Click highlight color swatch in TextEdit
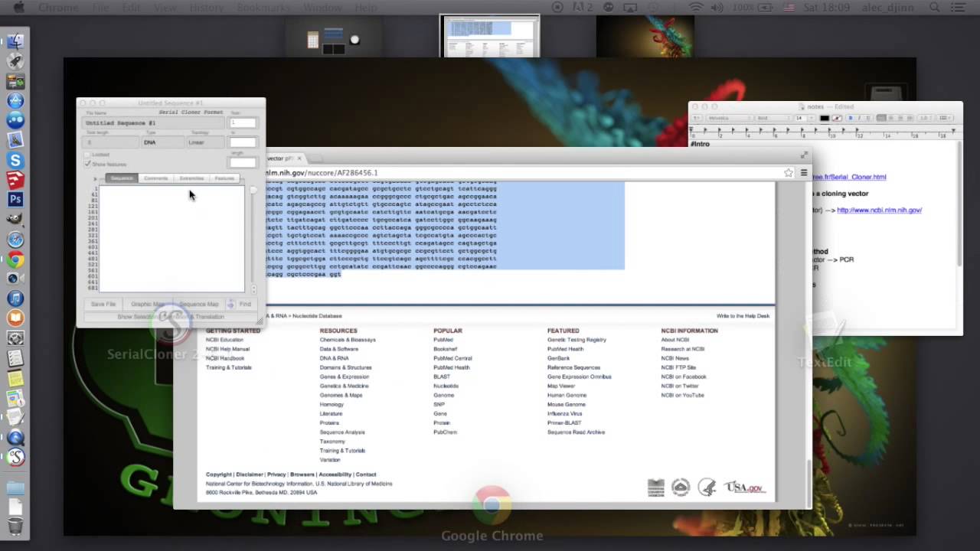This screenshot has width=980, height=551. (x=837, y=118)
